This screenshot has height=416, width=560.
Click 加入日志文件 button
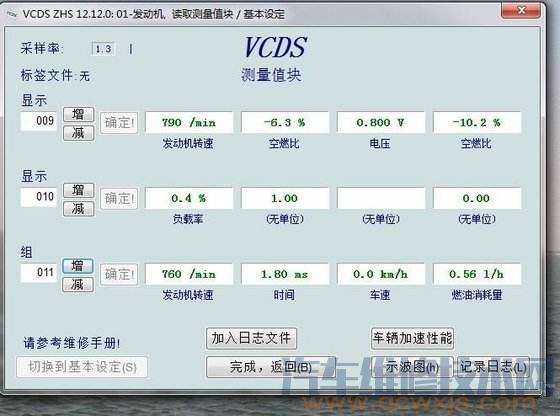pos(251,338)
